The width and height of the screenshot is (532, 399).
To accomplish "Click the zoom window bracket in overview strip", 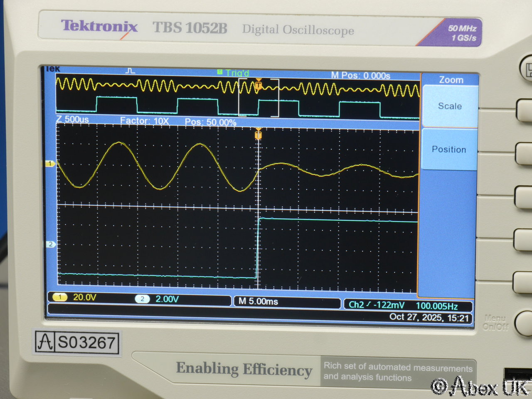I will (258, 98).
